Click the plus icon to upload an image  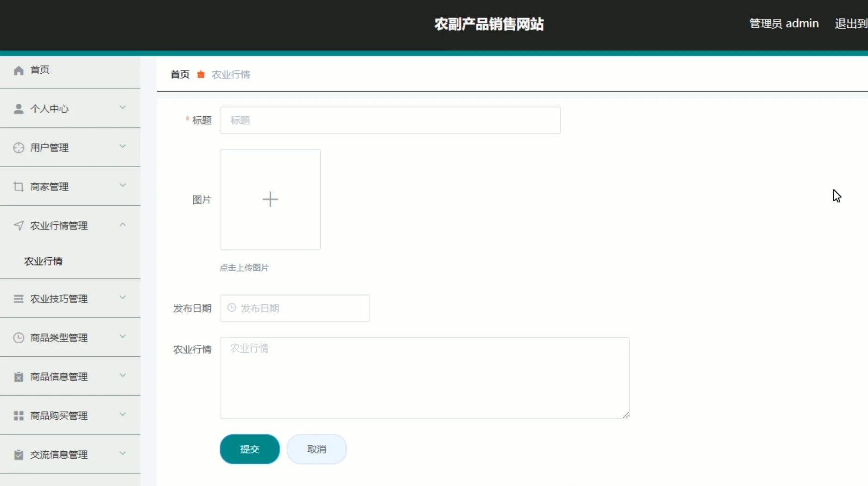pyautogui.click(x=270, y=199)
